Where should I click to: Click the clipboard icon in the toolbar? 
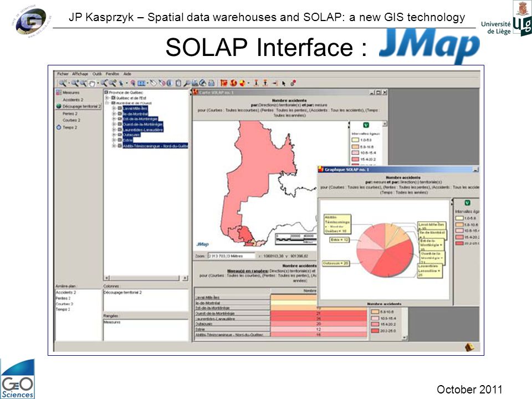point(178,83)
